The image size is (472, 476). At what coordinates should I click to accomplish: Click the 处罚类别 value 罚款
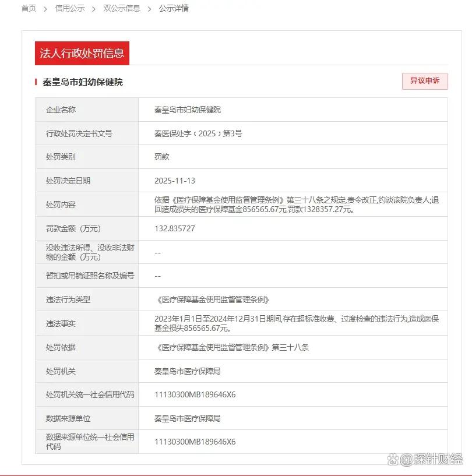pyautogui.click(x=162, y=157)
